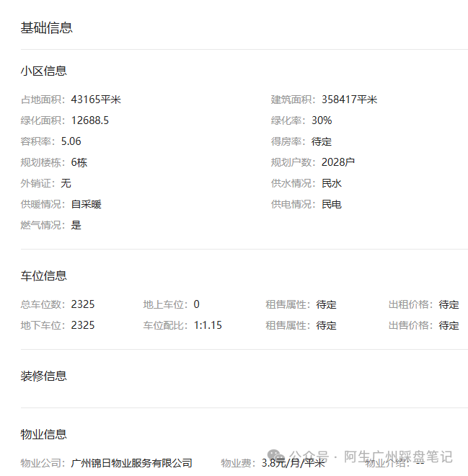Viewport: 468px width, 476px height.
Task: Click the 车位信息 section title
Action: 44,276
